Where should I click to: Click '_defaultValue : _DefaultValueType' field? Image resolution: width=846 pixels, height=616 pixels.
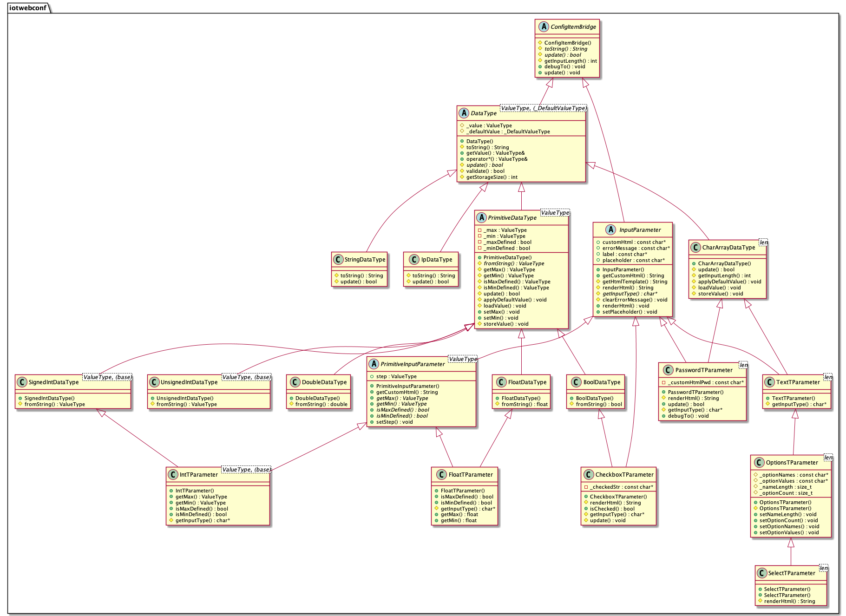508,131
